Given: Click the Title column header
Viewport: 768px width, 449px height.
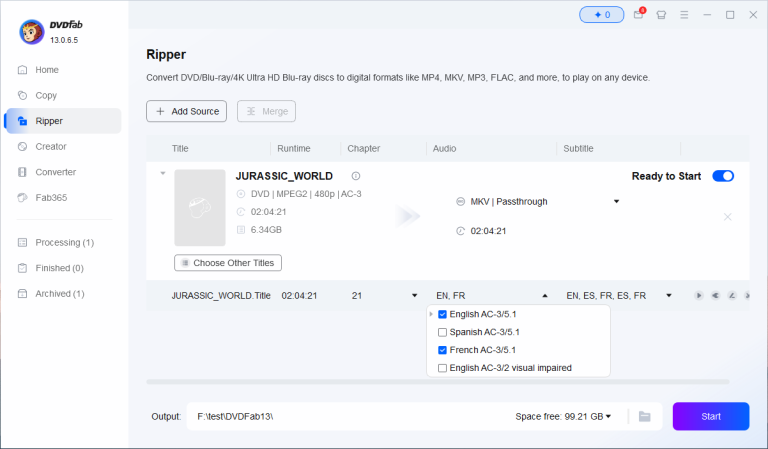Looking at the screenshot, I should pos(180,148).
